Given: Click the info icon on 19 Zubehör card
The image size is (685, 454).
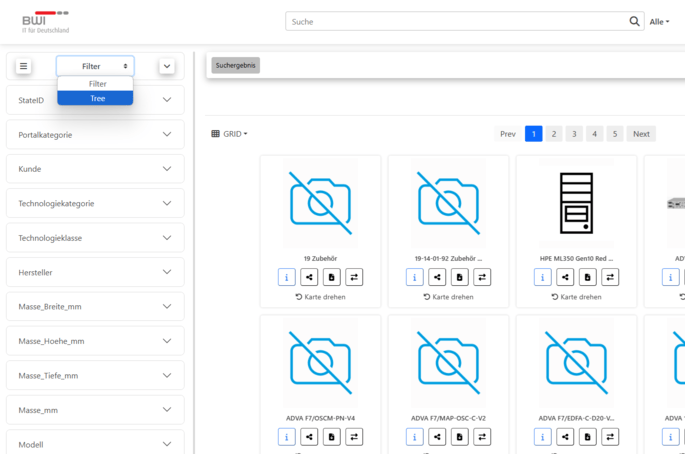Looking at the screenshot, I should [x=286, y=277].
